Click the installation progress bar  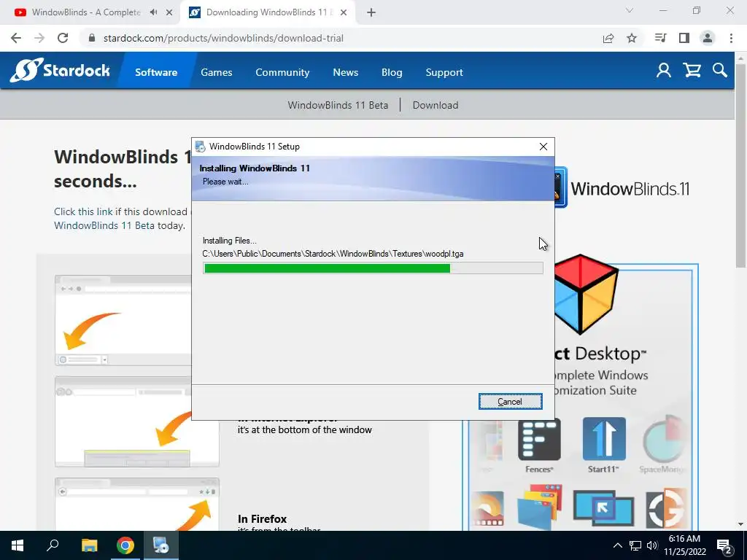(373, 268)
